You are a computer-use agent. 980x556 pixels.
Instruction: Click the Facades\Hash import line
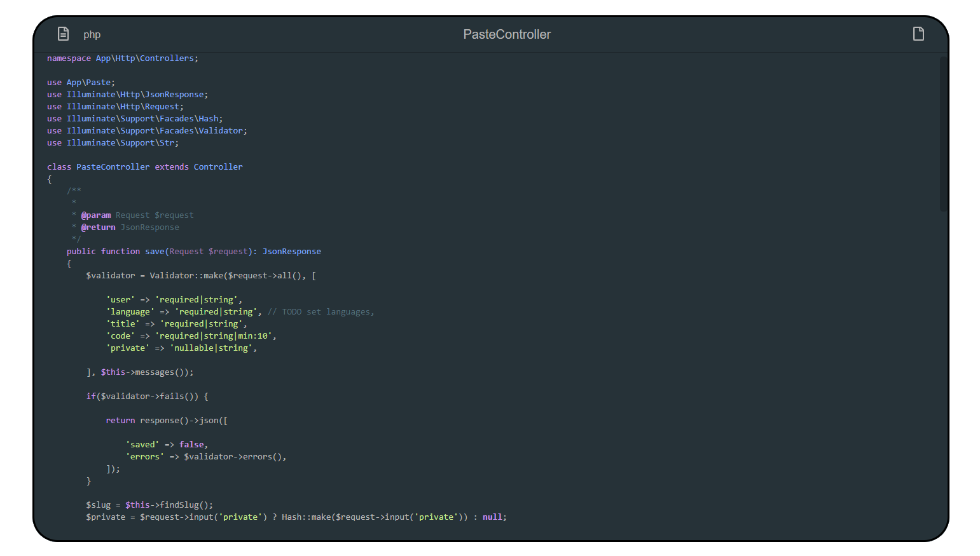[x=135, y=119]
